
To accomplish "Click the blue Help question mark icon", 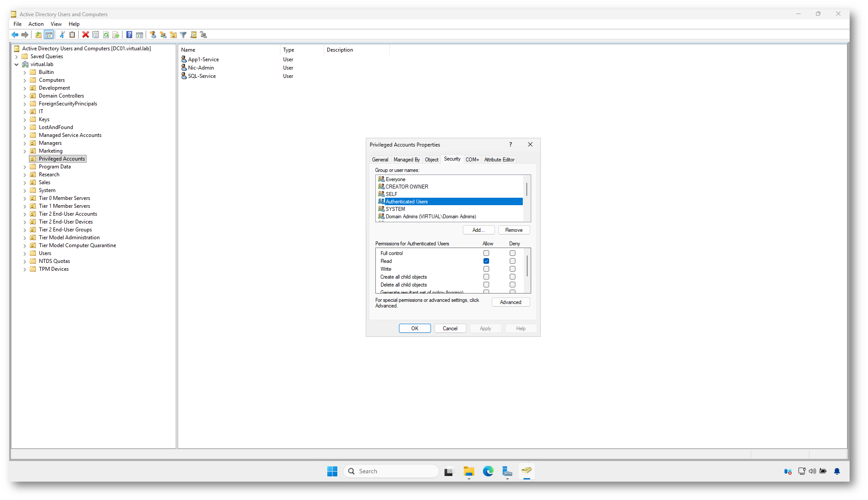I will pyautogui.click(x=129, y=35).
